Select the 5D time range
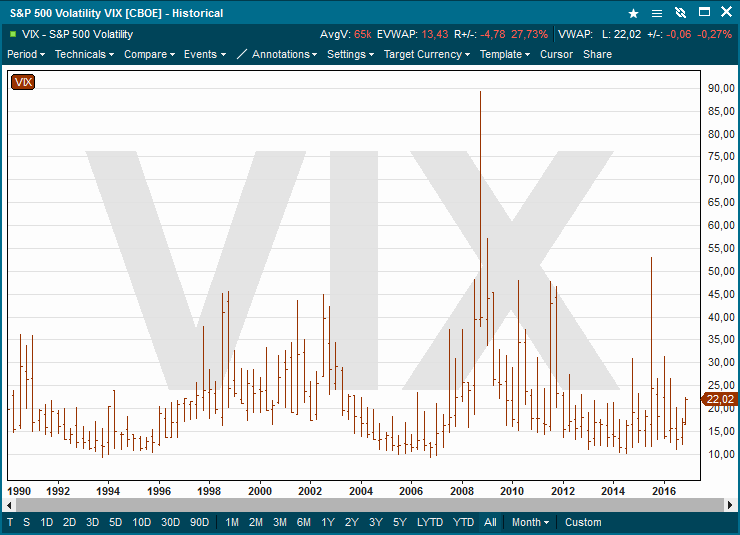Viewport: 740px width, 535px height. tap(116, 522)
